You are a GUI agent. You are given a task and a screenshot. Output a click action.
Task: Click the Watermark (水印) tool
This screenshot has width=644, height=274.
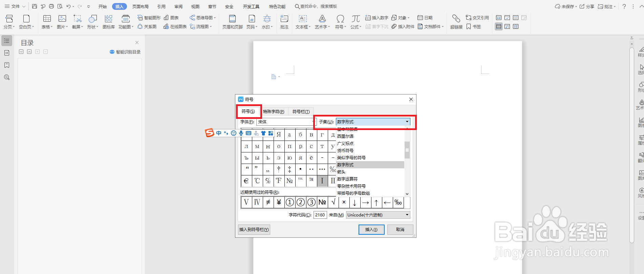click(x=267, y=22)
